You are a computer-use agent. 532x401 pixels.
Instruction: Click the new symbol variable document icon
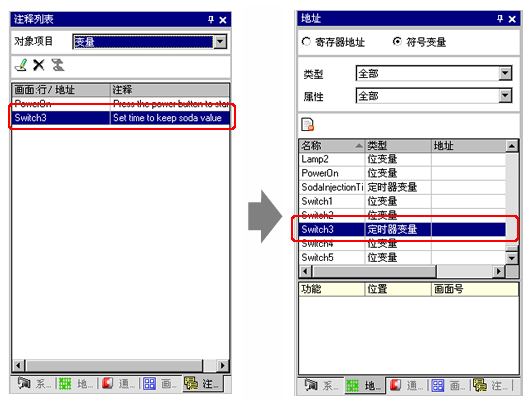(x=308, y=125)
